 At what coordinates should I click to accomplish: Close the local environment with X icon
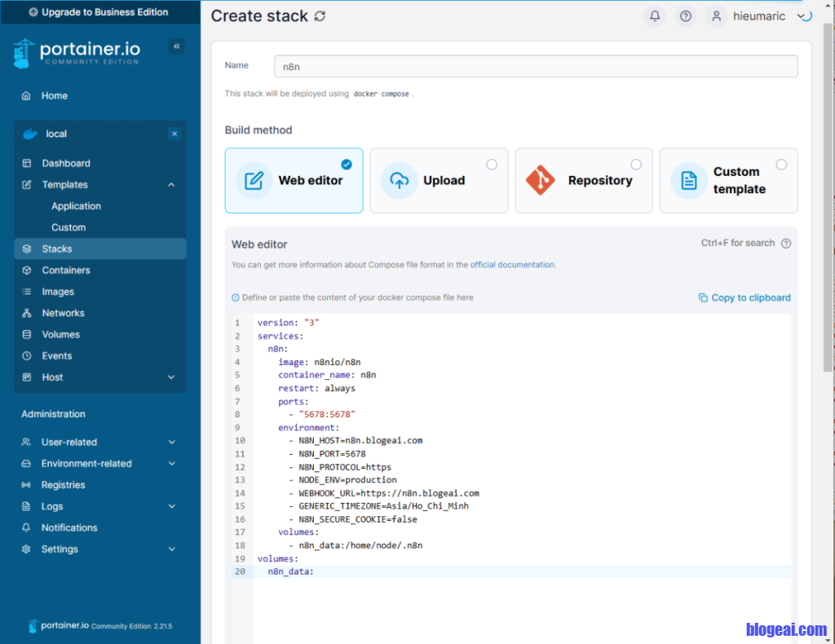pos(174,134)
